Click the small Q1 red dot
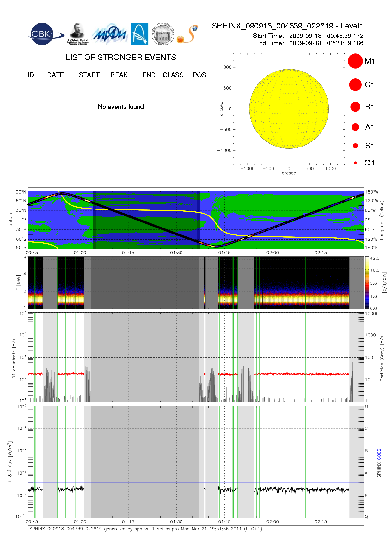 click(x=355, y=163)
